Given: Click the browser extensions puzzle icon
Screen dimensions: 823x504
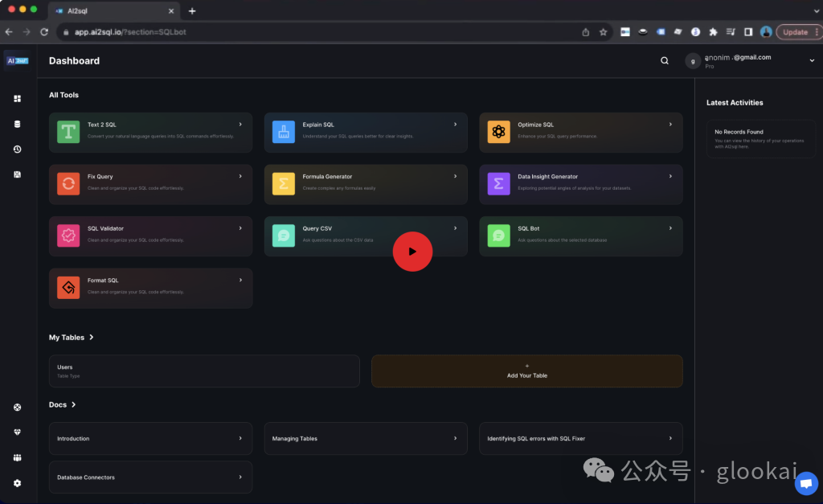Looking at the screenshot, I should [713, 32].
